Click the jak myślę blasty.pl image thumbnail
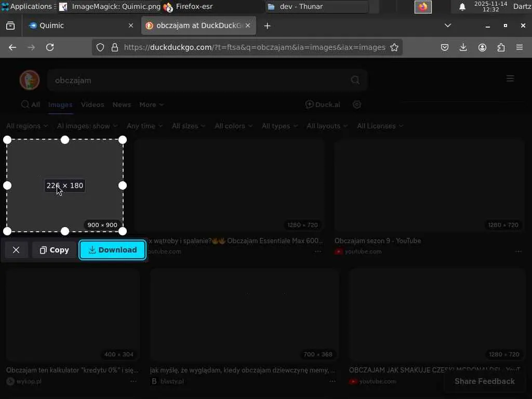Screen dimensions: 532x399 click(245, 315)
